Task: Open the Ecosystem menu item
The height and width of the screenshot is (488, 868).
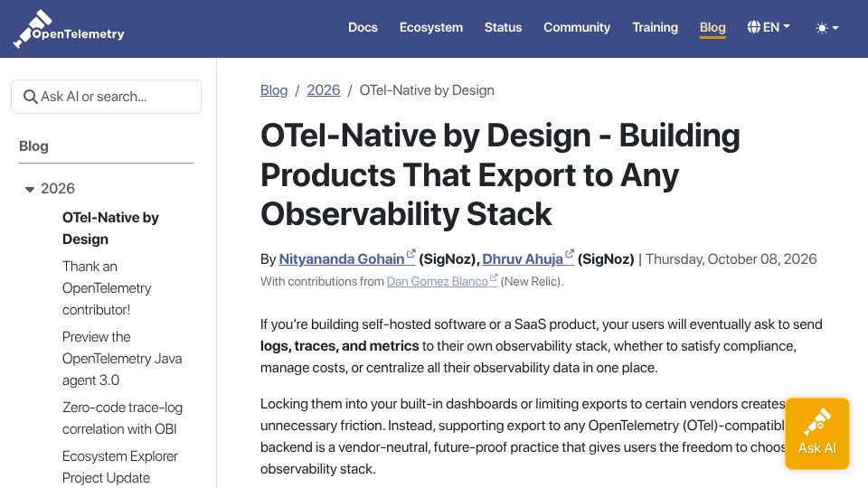Action: coord(431,27)
